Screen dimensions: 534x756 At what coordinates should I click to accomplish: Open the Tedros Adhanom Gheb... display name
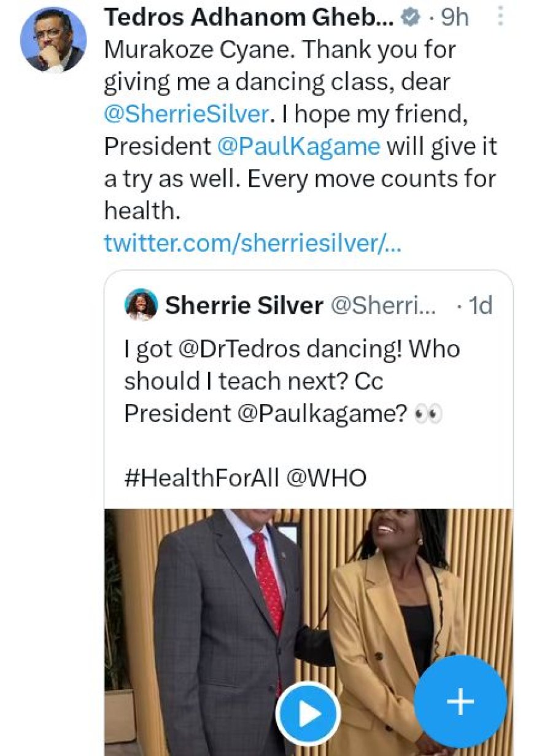249,18
